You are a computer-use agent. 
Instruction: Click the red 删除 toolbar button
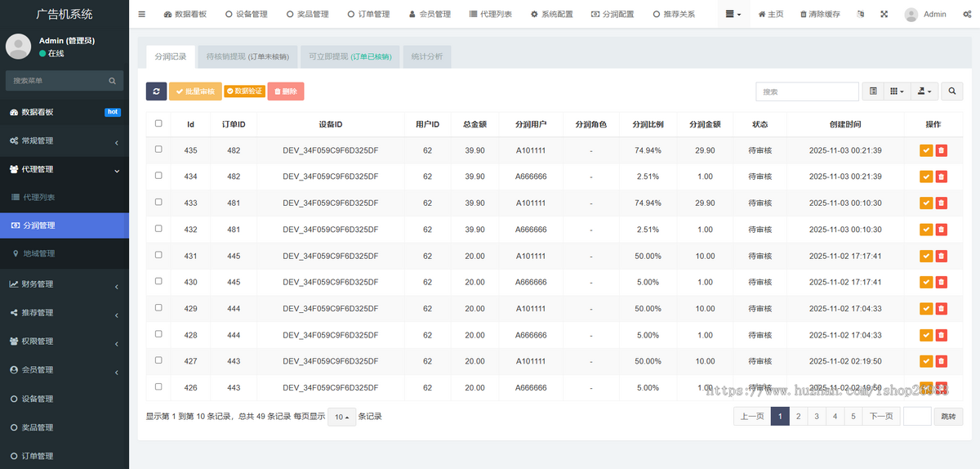point(286,92)
